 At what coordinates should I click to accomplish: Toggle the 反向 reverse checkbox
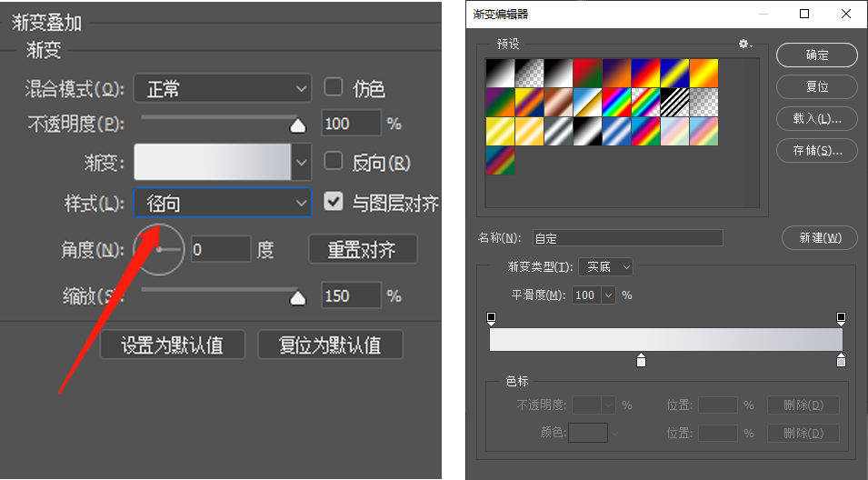point(334,162)
